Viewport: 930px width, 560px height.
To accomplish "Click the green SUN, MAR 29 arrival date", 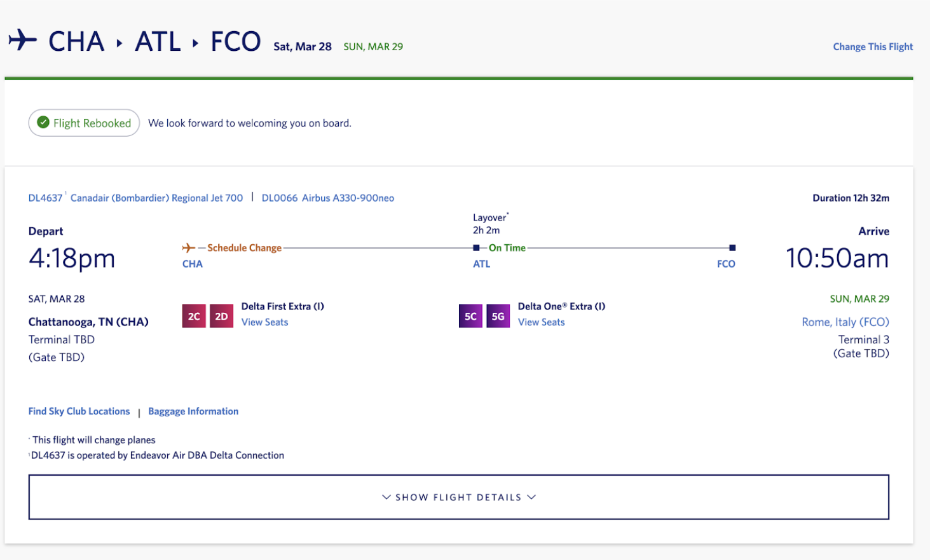I will (x=859, y=299).
